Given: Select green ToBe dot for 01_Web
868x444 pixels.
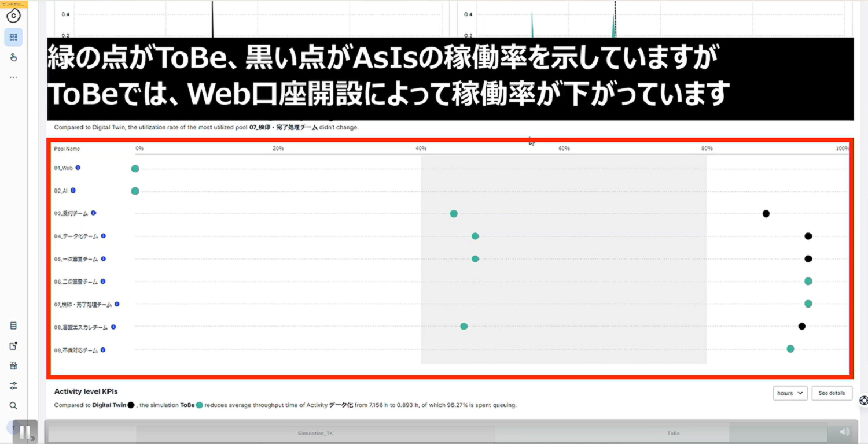Looking at the screenshot, I should [x=135, y=169].
